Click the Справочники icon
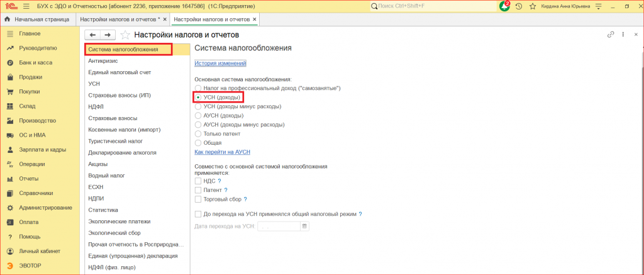The image size is (644, 275). click(10, 193)
